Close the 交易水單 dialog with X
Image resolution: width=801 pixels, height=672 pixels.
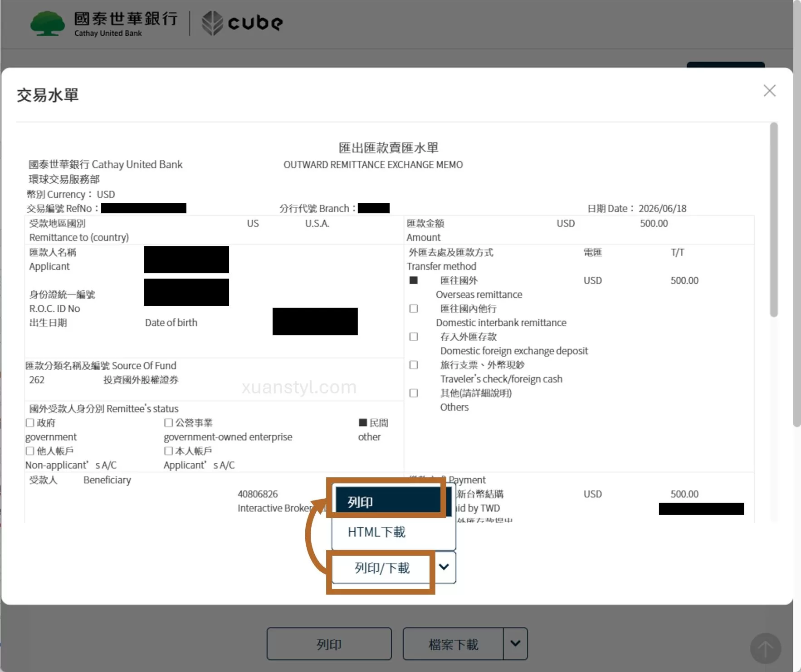769,91
